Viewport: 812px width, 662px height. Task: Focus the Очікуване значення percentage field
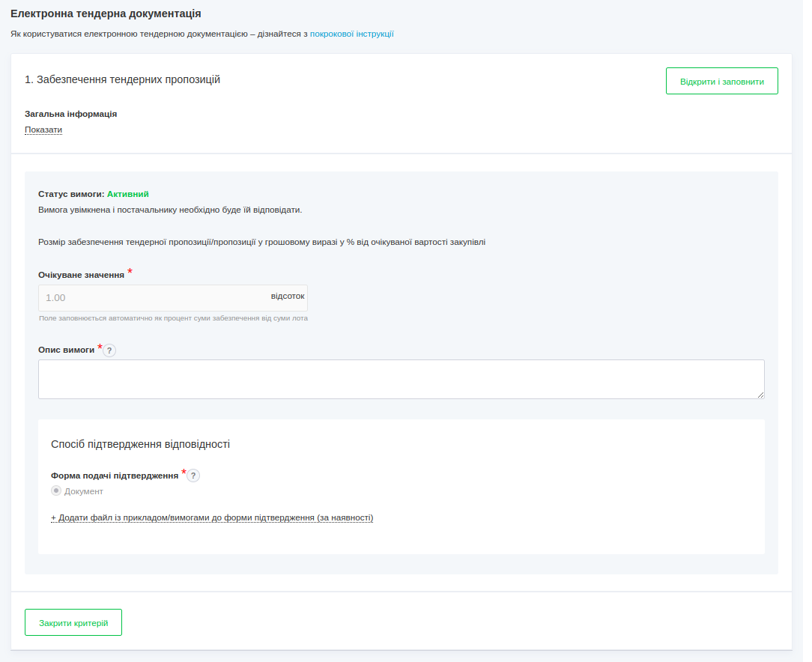pos(150,297)
